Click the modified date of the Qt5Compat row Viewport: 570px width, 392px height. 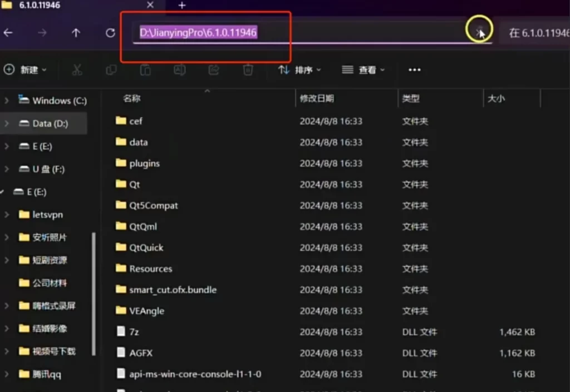click(x=331, y=205)
